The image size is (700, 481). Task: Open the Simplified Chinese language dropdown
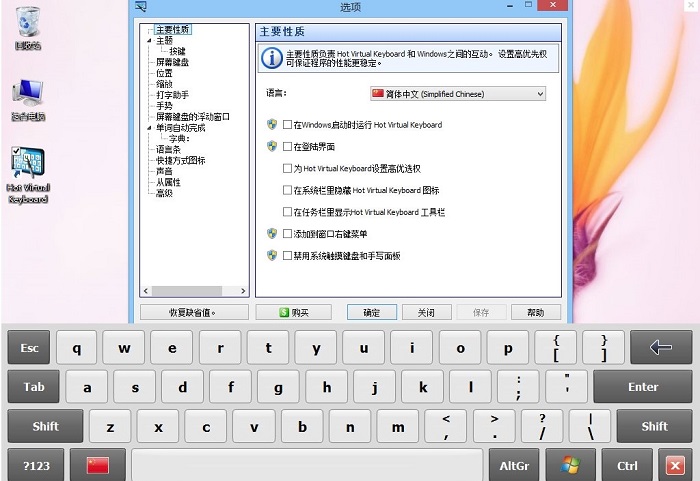[x=458, y=94]
